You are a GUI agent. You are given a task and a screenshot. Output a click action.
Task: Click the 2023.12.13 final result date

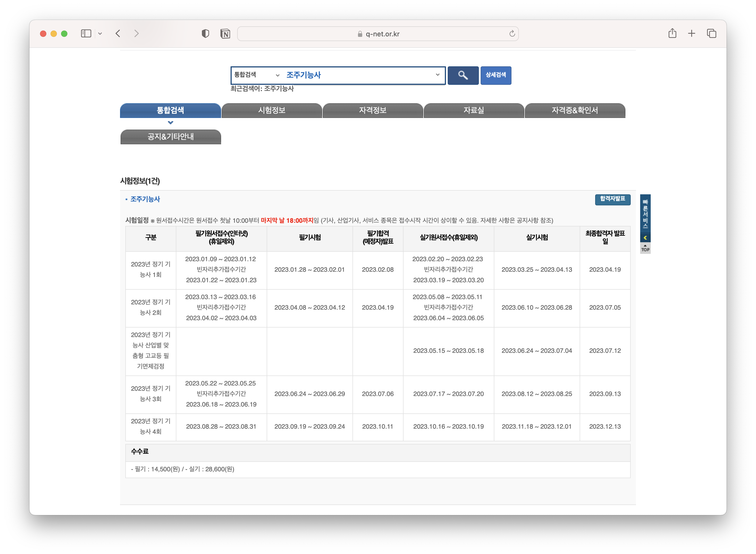605,427
